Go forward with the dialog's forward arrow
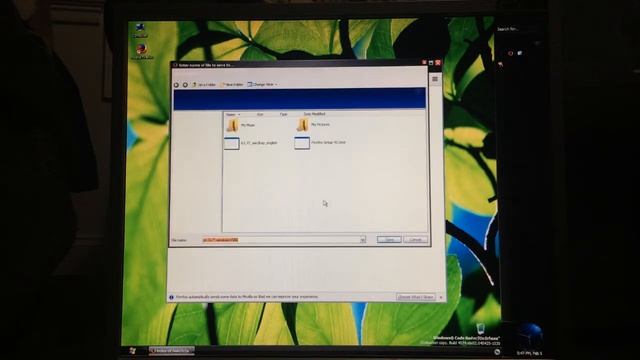Viewport: 640px width, 360px height. tap(185, 85)
